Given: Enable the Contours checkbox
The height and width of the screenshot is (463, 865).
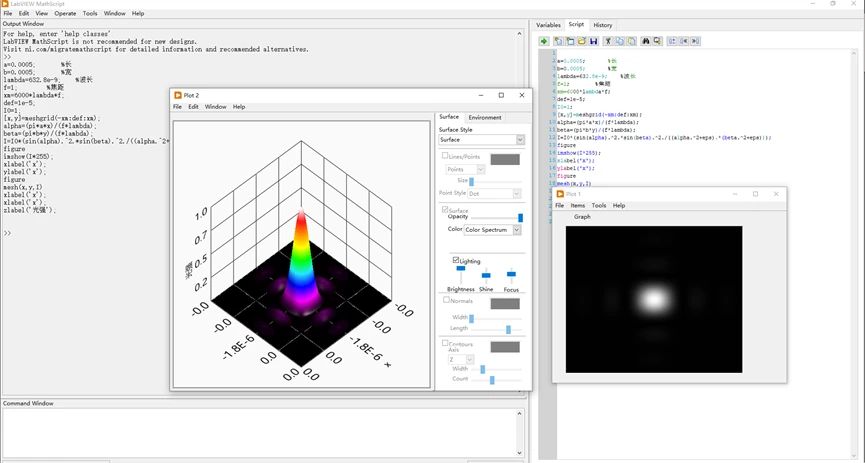Looking at the screenshot, I should coord(445,343).
